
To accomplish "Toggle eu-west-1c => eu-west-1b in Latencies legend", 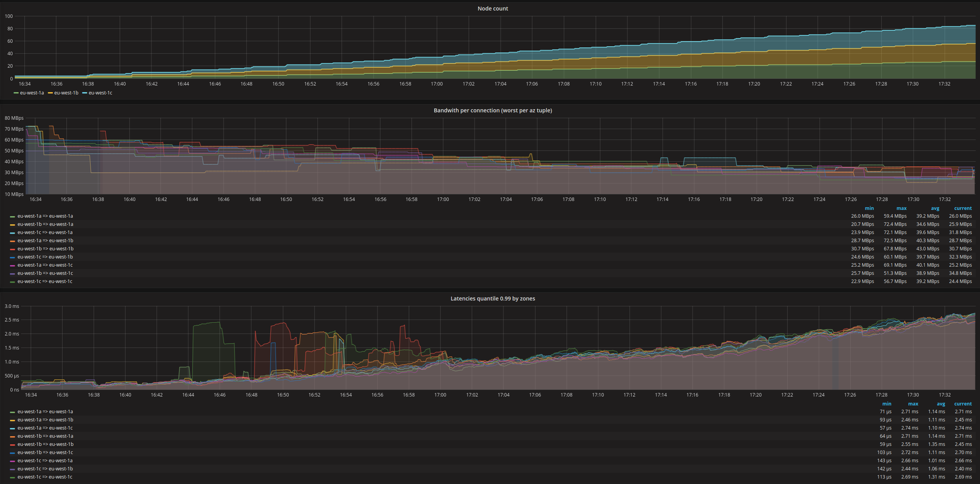I will (x=45, y=469).
